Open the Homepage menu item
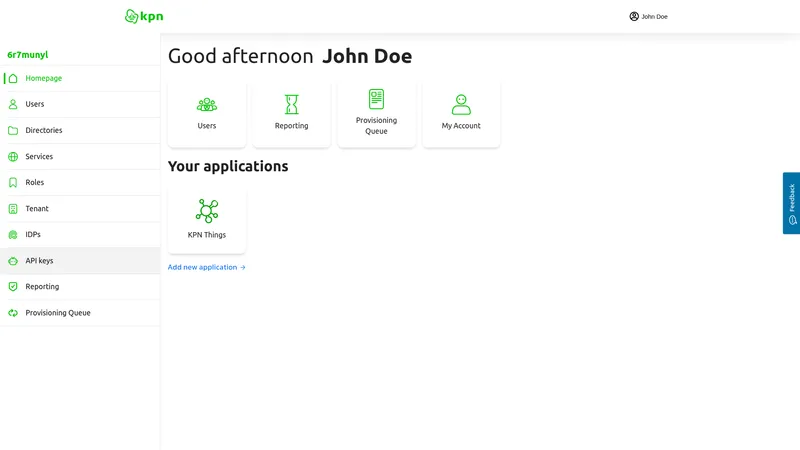 point(80,78)
